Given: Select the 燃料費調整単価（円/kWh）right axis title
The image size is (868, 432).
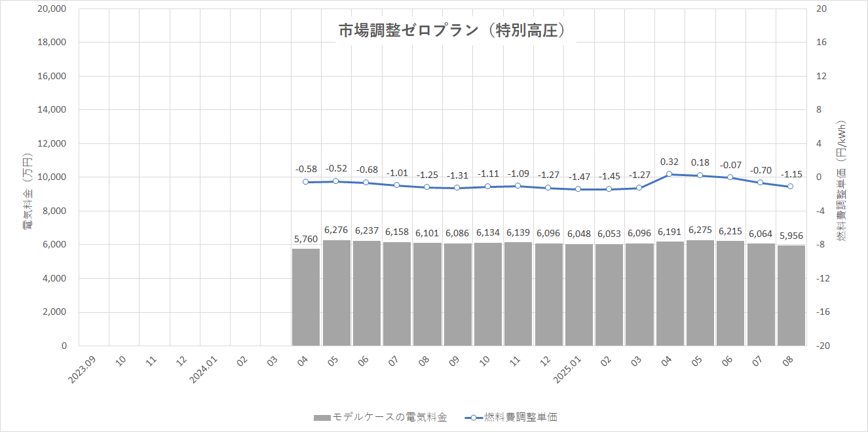Looking at the screenshot, I should (841, 181).
